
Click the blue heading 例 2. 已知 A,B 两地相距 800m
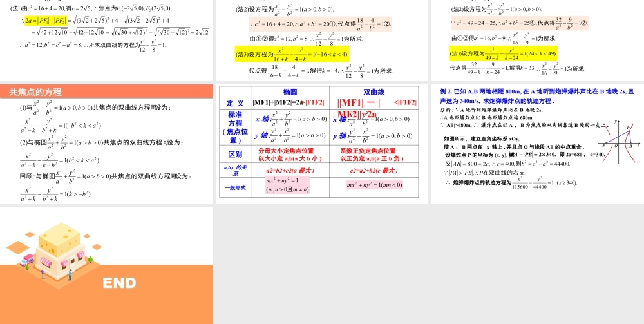pos(537,97)
